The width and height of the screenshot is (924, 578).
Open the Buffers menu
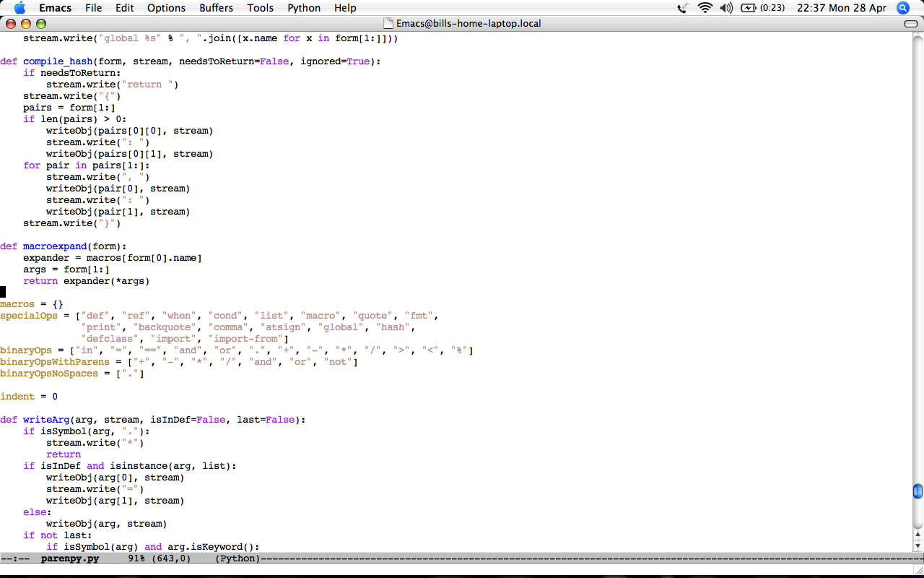coord(216,8)
